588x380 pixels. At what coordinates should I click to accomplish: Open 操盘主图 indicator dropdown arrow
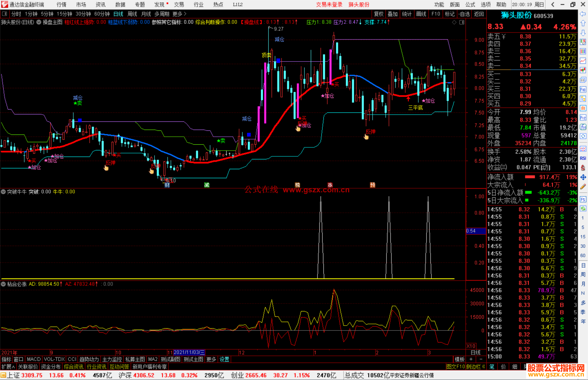[x=39, y=22]
